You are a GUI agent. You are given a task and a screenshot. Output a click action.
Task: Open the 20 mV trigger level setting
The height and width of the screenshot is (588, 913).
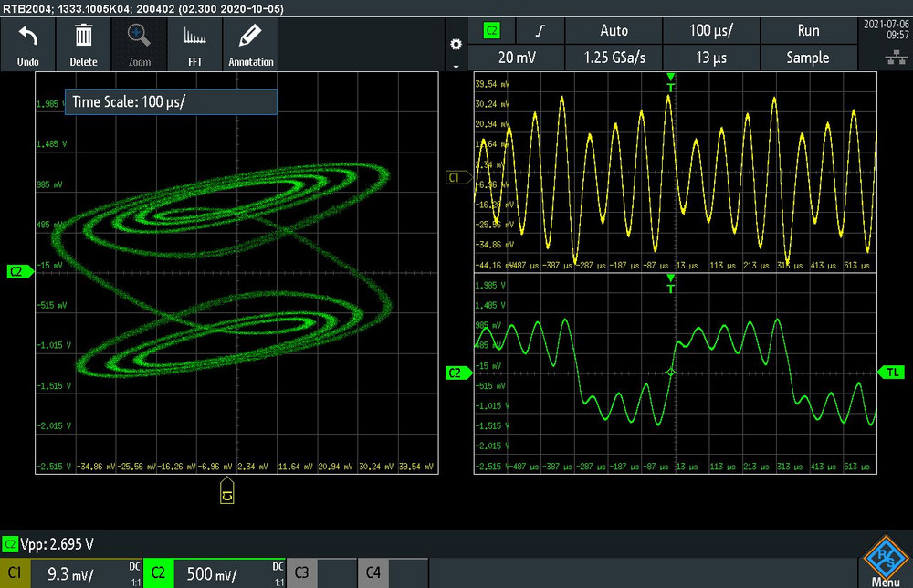(x=517, y=58)
